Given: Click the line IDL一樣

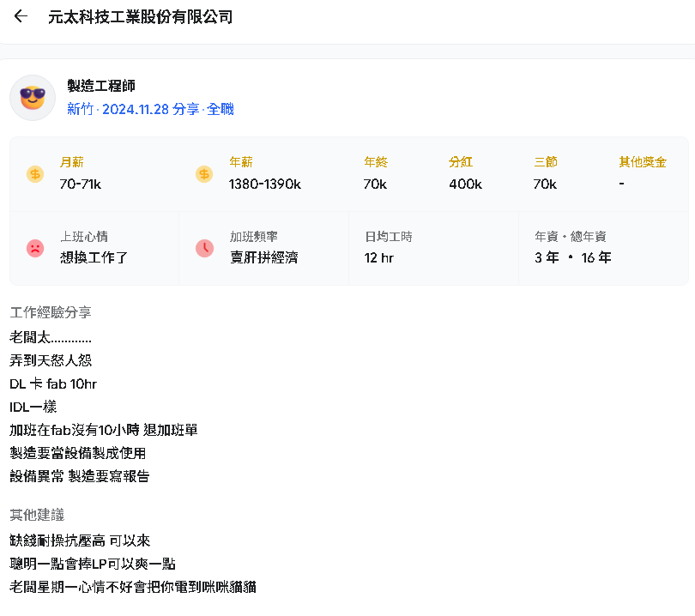Looking at the screenshot, I should (x=33, y=407).
